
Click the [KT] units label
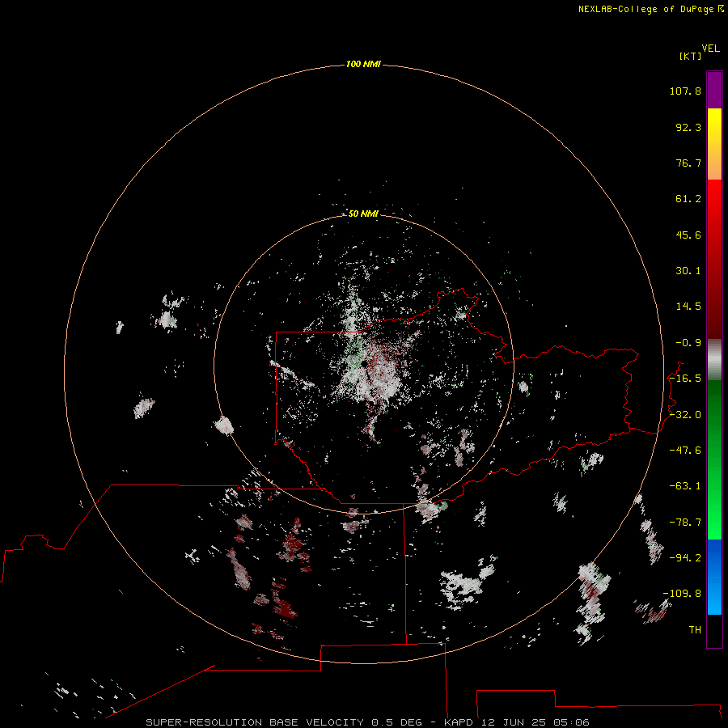point(691,56)
